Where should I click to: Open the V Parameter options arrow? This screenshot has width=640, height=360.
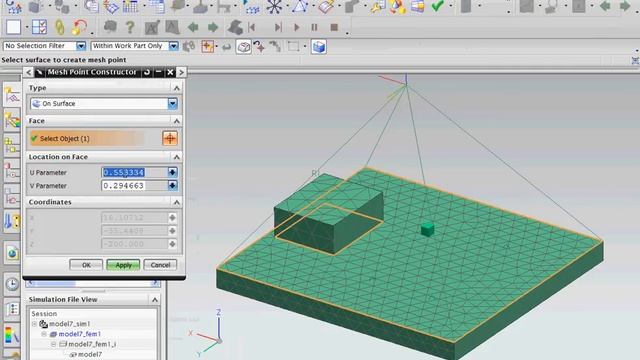click(x=172, y=186)
